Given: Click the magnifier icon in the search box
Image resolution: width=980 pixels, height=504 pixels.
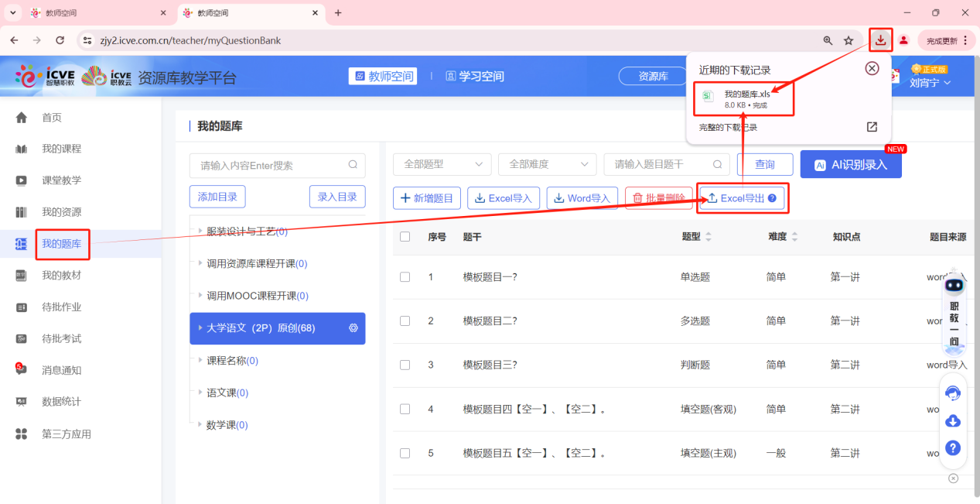Looking at the screenshot, I should (352, 165).
